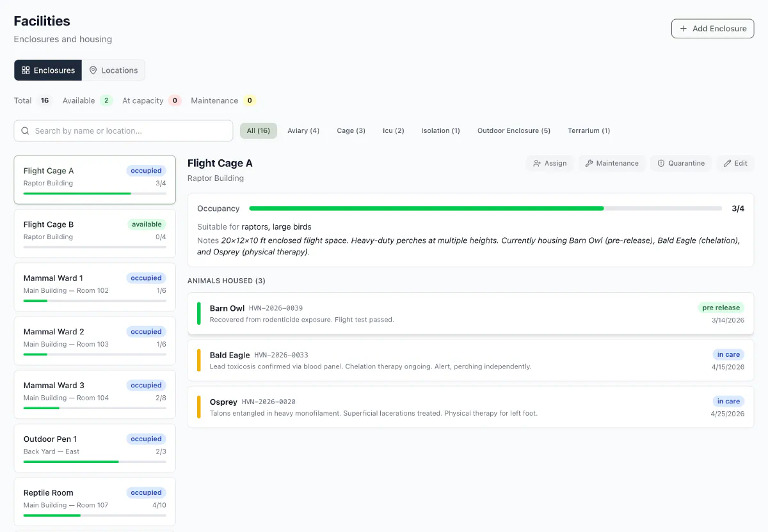
Task: Select the Mammal Ward 3 card
Action: (95, 395)
